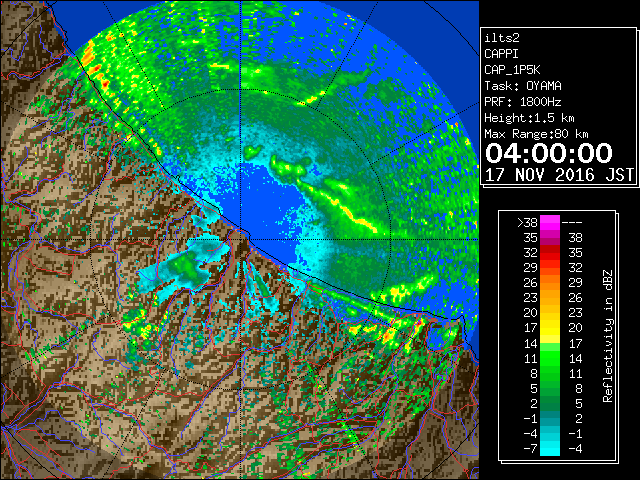Click the '17 NOV 2016 JST' date
The width and height of the screenshot is (640, 480).
pyautogui.click(x=560, y=175)
